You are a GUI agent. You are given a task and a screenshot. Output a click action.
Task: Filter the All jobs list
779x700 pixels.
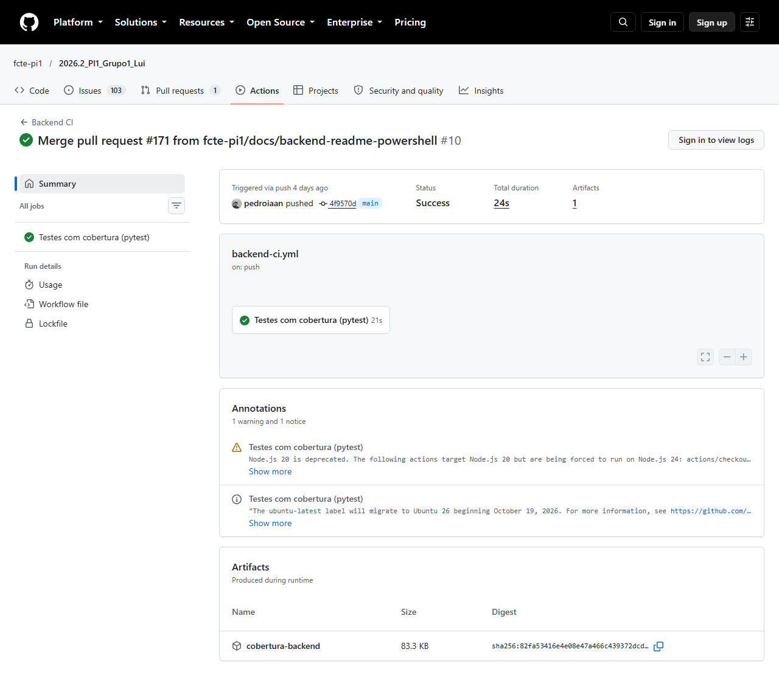(176, 206)
